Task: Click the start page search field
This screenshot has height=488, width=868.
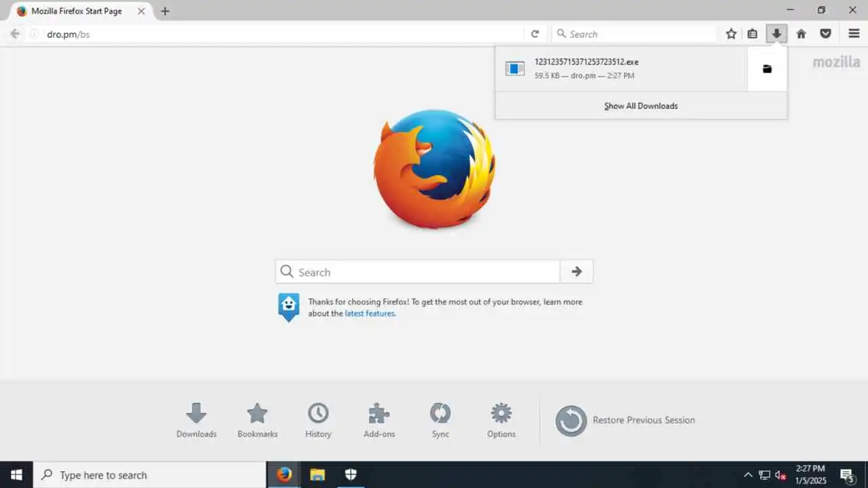Action: 418,272
